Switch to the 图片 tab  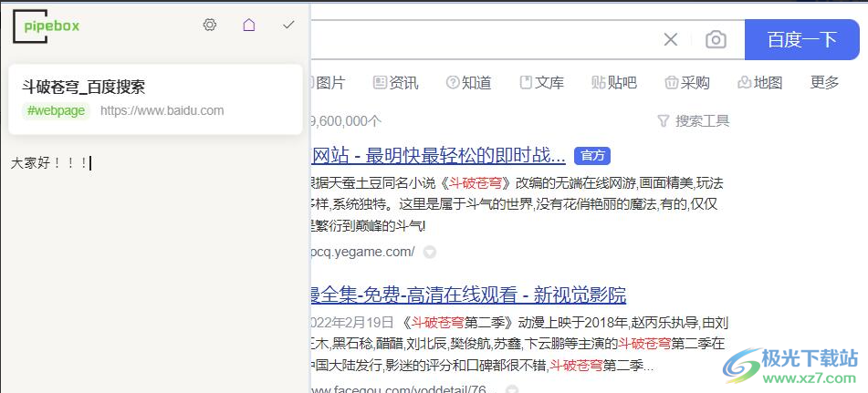327,83
